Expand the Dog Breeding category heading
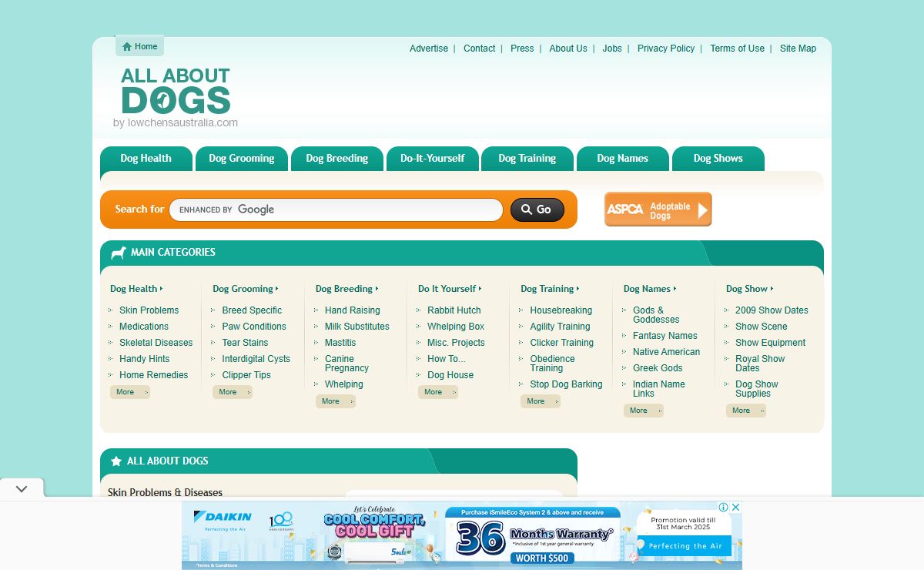This screenshot has height=570, width=924. point(347,289)
